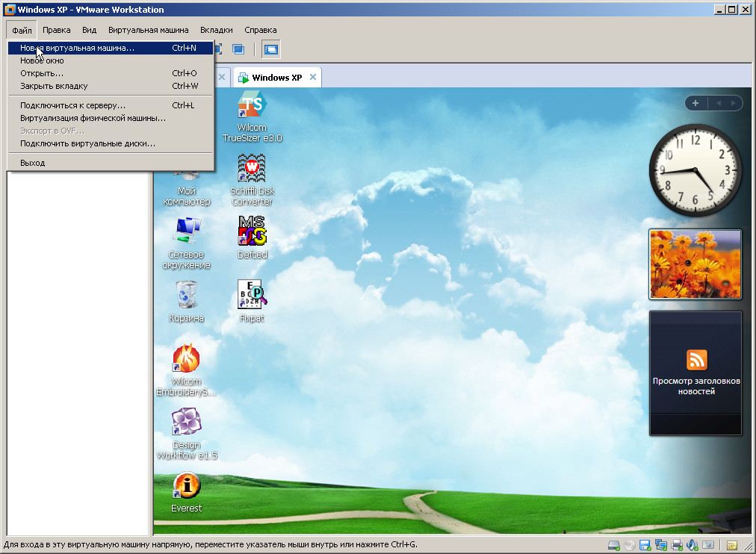The width and height of the screenshot is (756, 554).
Task: Click the floppy drive status icon
Action: point(644,545)
